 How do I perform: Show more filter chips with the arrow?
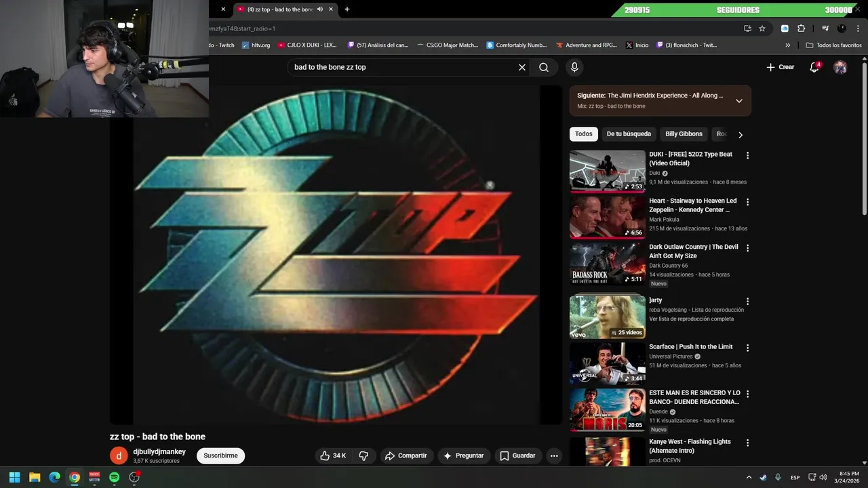pyautogui.click(x=741, y=134)
